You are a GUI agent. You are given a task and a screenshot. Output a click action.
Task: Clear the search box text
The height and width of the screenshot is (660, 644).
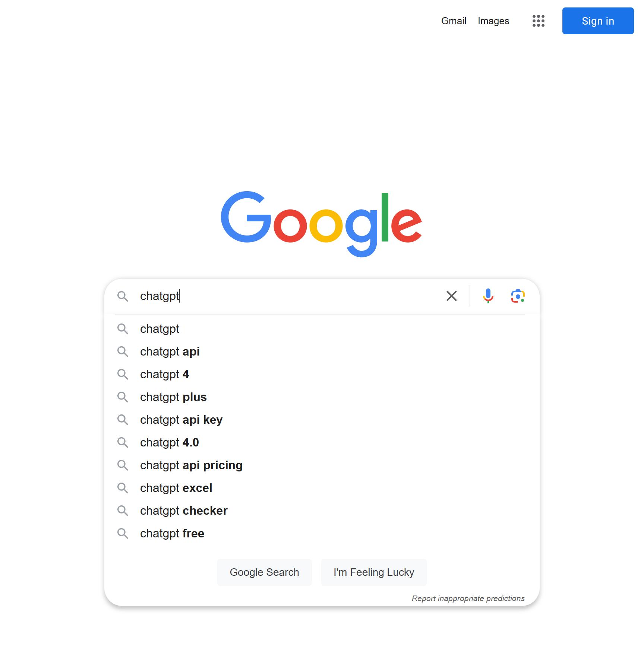[x=451, y=296]
